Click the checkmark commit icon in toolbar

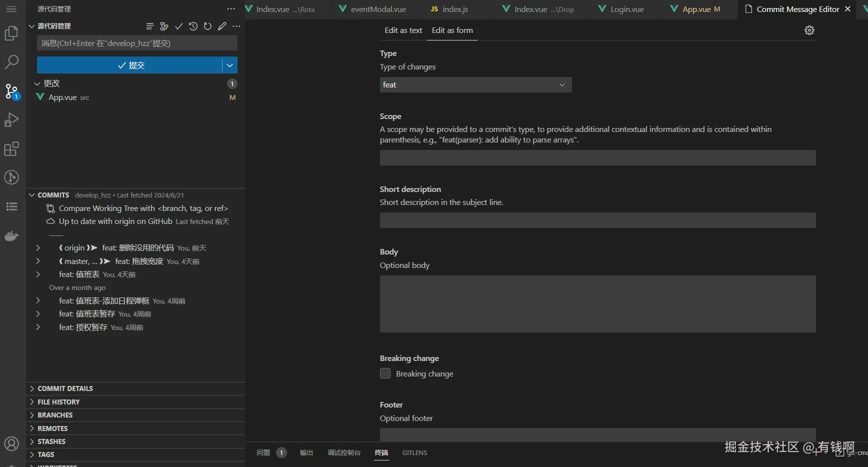[x=178, y=26]
